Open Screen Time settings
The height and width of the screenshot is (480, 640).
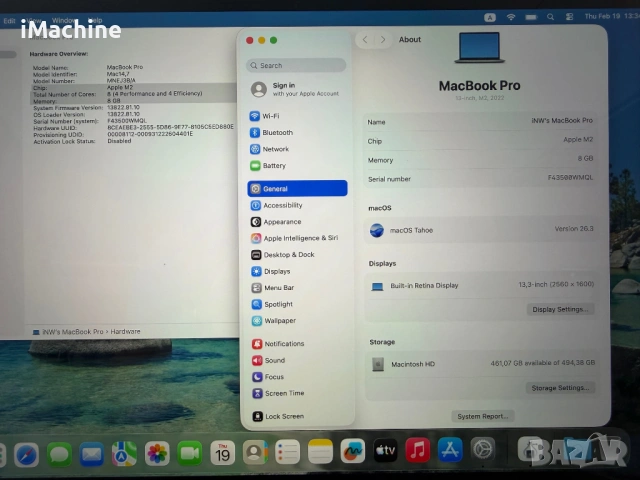297,393
